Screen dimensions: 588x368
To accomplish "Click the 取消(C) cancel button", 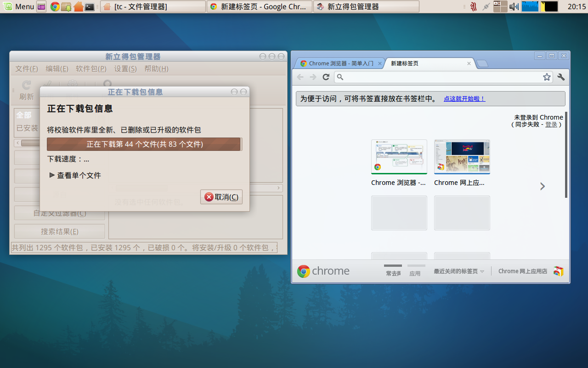I will point(221,197).
